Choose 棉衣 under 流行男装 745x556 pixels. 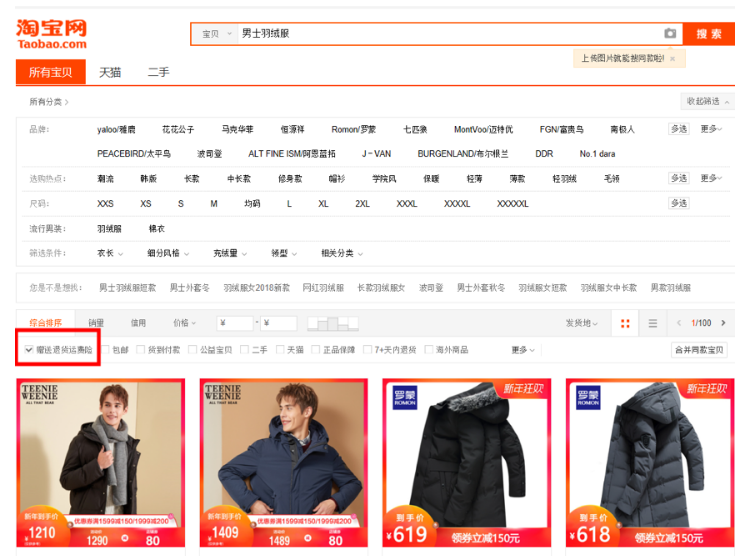click(157, 229)
